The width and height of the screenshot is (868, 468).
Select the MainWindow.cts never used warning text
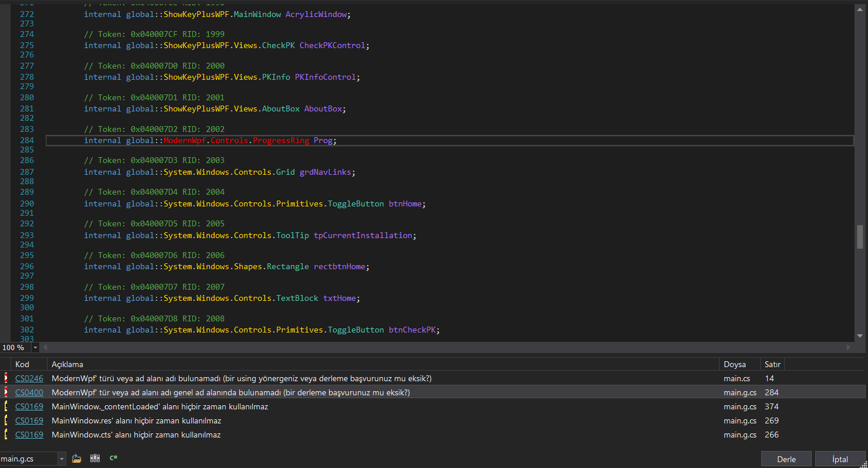pos(136,435)
